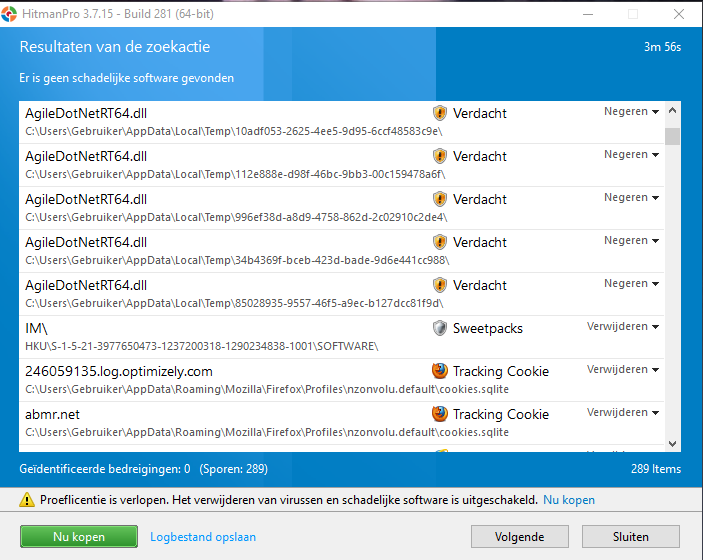Click the grey shield icon next to Sweetpacks
The height and width of the screenshot is (560, 703).
click(440, 328)
